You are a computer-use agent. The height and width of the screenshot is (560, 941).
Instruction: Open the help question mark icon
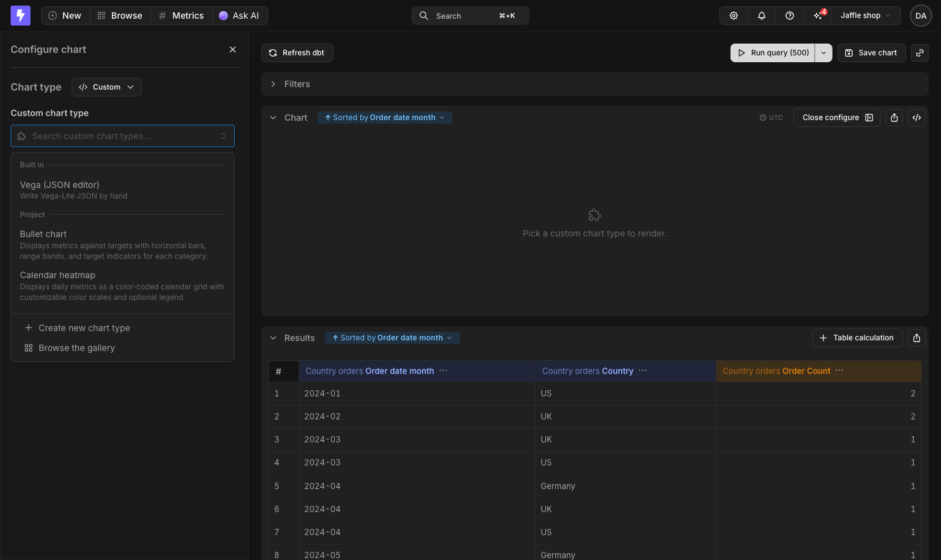(790, 16)
